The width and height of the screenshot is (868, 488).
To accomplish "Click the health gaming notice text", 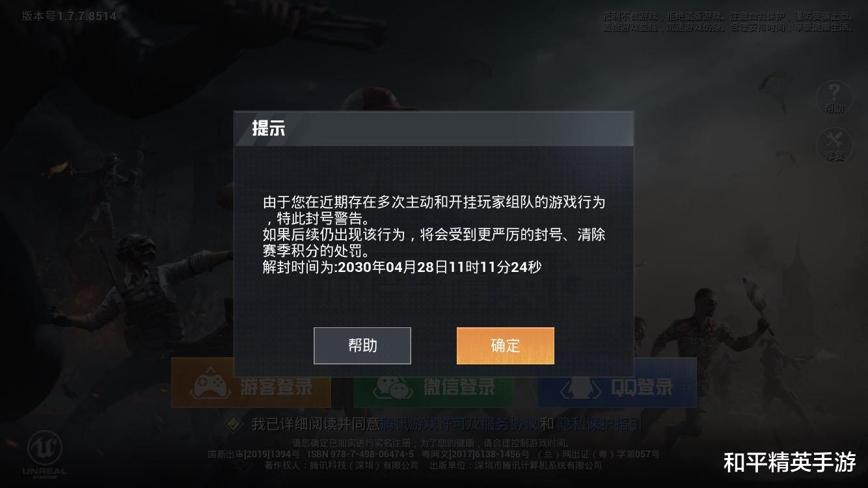I will pyautogui.click(x=728, y=21).
